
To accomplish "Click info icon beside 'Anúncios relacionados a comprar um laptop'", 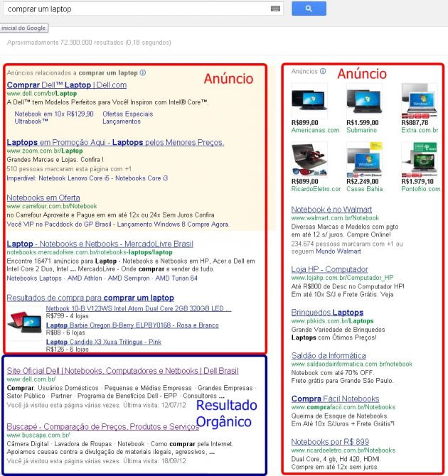I will click(x=142, y=72).
